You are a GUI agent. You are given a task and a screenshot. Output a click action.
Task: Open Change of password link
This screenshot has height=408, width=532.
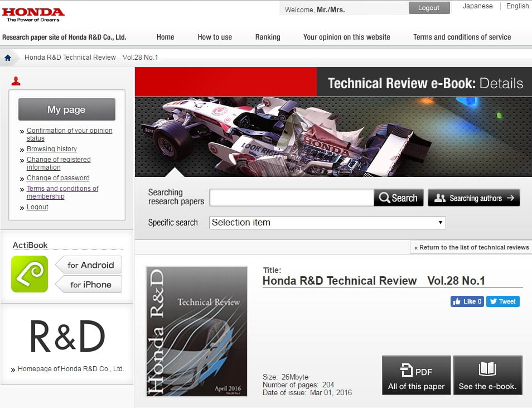(59, 177)
